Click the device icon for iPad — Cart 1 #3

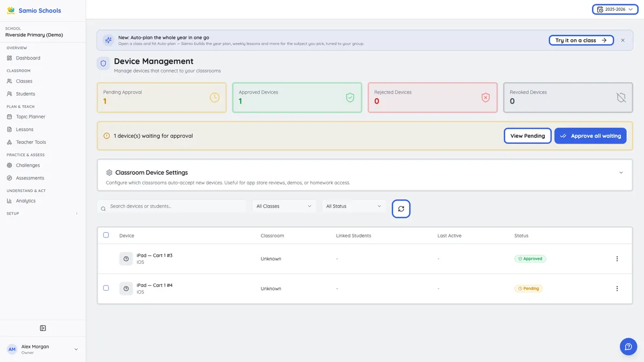[x=126, y=258]
